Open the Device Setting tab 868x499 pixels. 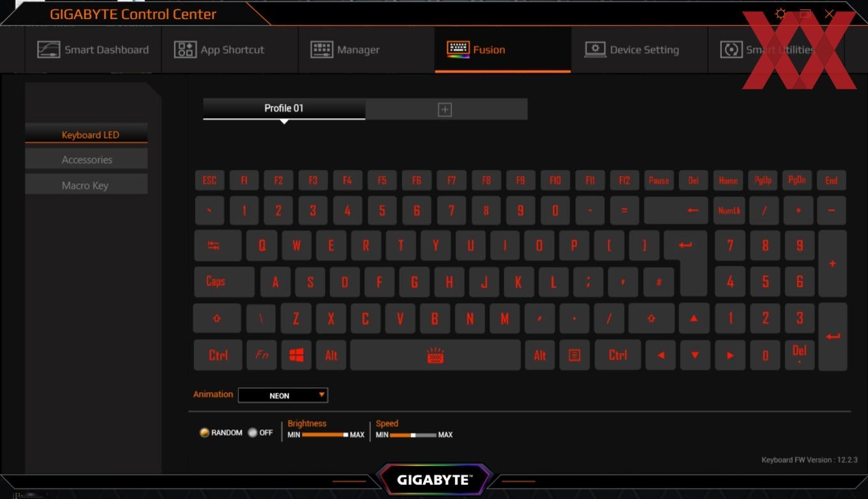coord(631,50)
